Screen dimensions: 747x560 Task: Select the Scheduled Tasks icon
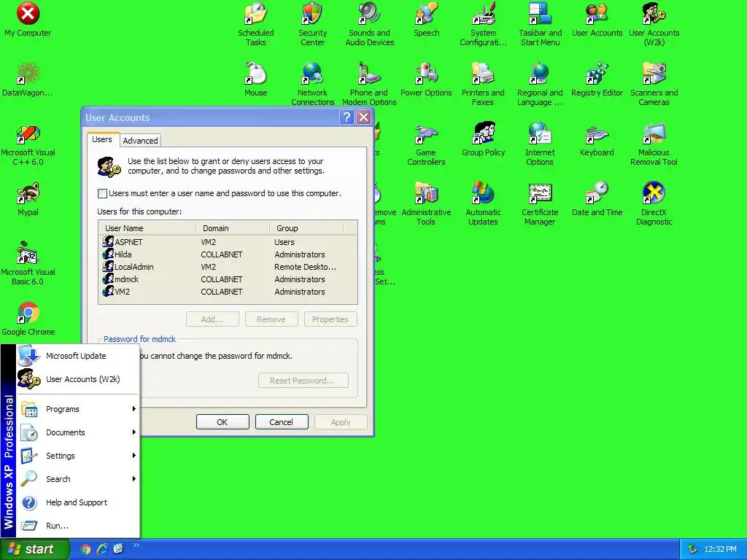256,24
